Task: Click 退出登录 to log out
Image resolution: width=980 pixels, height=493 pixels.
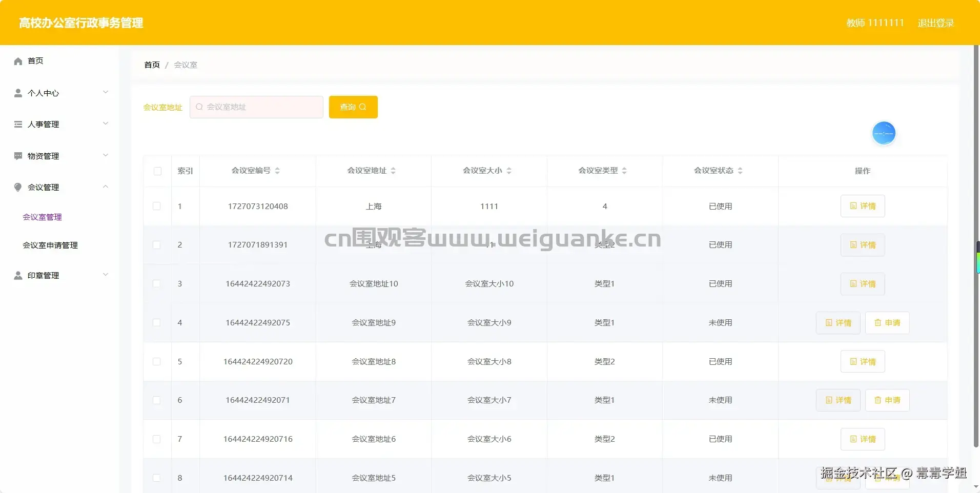Action: (x=936, y=23)
